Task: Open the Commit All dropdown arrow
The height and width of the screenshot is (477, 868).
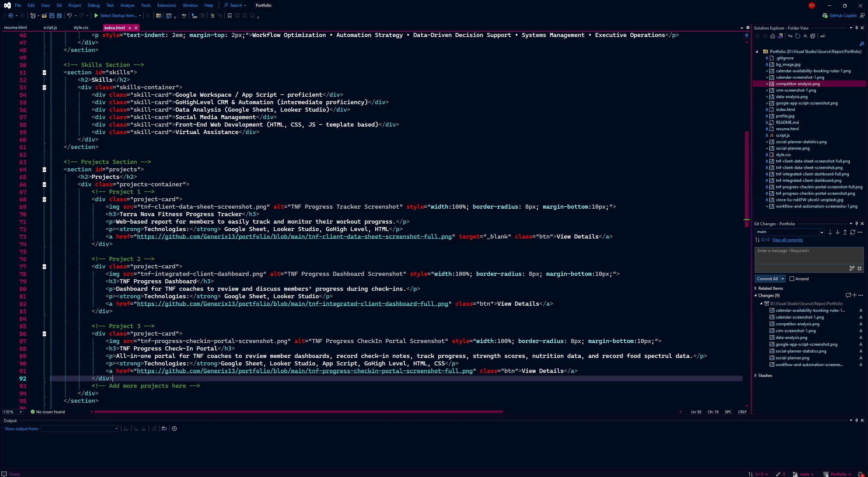Action: 783,279
